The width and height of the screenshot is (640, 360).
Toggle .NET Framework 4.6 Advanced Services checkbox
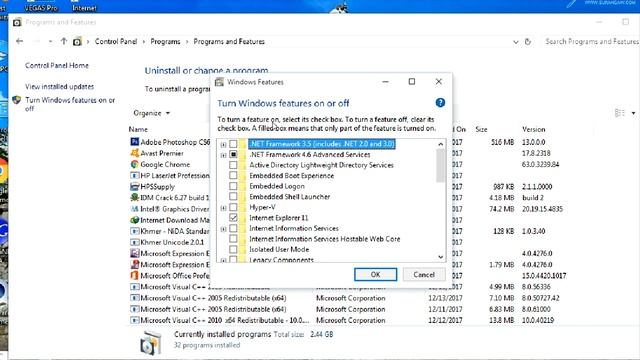(x=233, y=154)
